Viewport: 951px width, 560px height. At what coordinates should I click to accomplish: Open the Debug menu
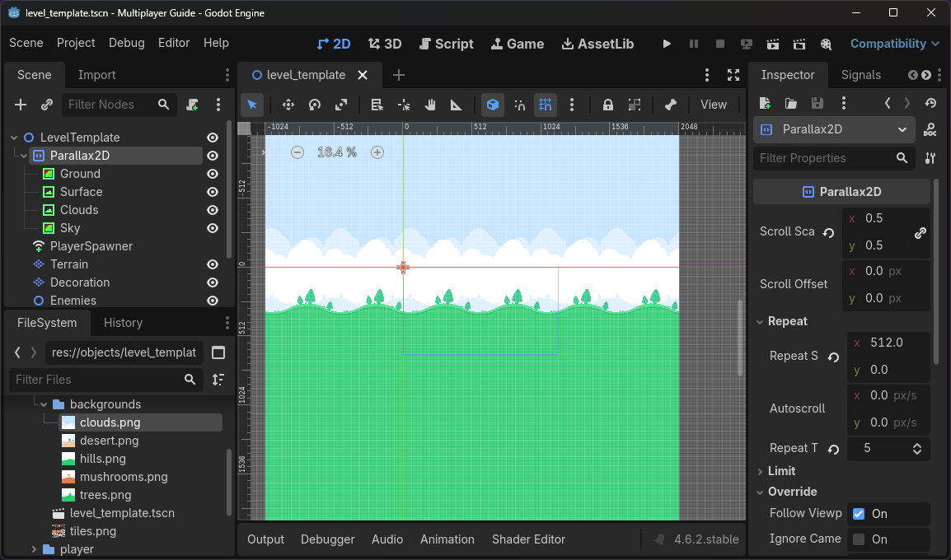pyautogui.click(x=127, y=43)
